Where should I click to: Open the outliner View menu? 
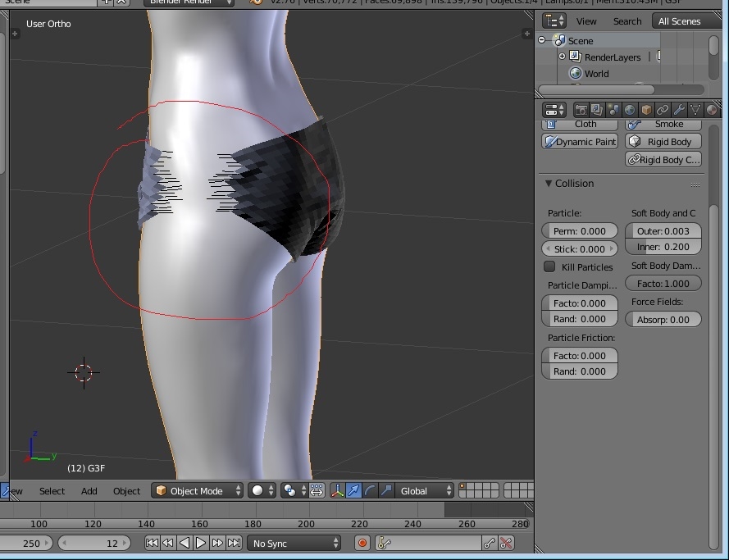586,21
